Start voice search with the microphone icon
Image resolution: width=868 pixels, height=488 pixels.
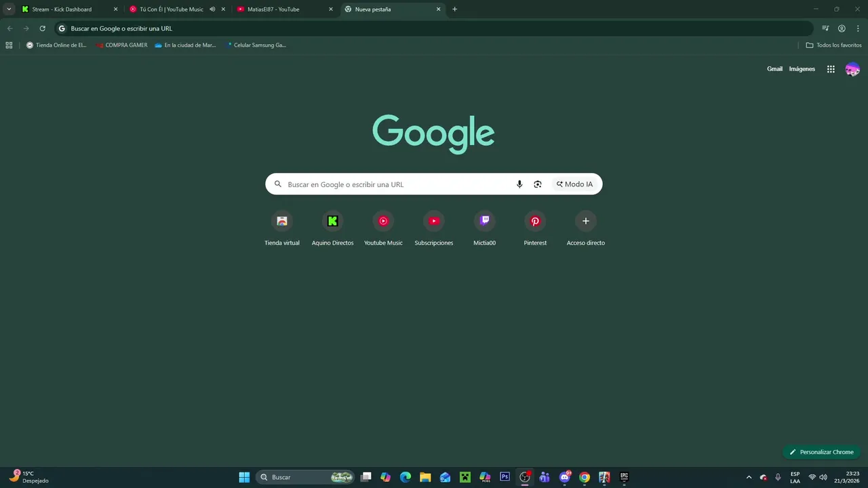(519, 184)
